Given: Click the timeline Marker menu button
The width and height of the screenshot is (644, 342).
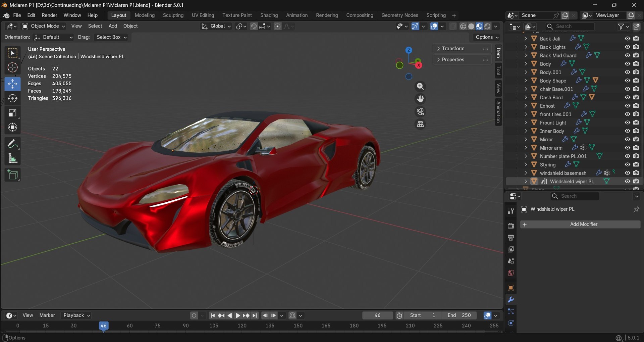Looking at the screenshot, I should (47, 315).
